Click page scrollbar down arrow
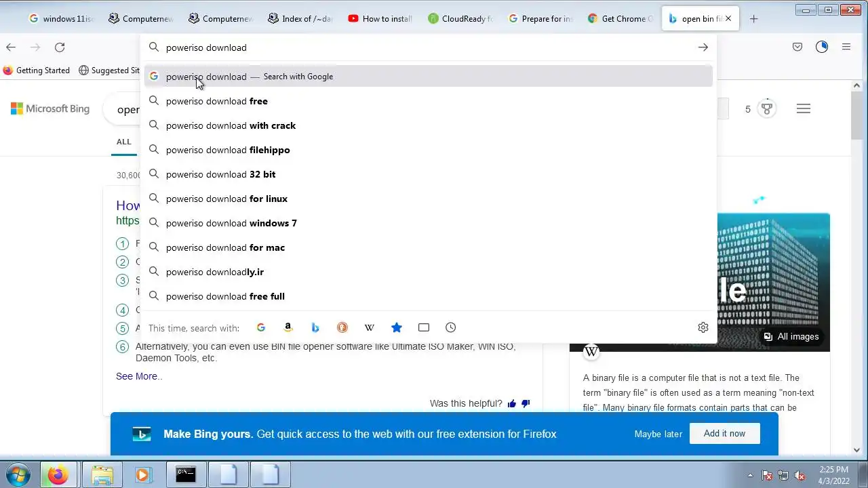Viewport: 868px width, 488px height. click(x=856, y=450)
